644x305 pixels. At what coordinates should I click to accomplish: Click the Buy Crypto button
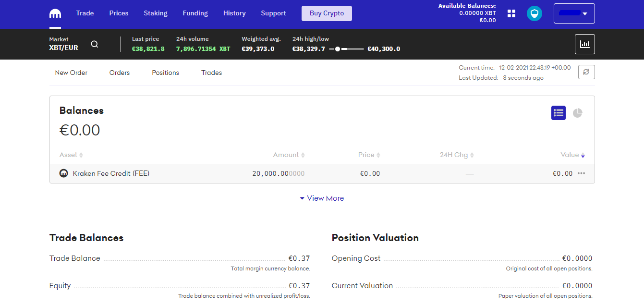click(x=327, y=13)
